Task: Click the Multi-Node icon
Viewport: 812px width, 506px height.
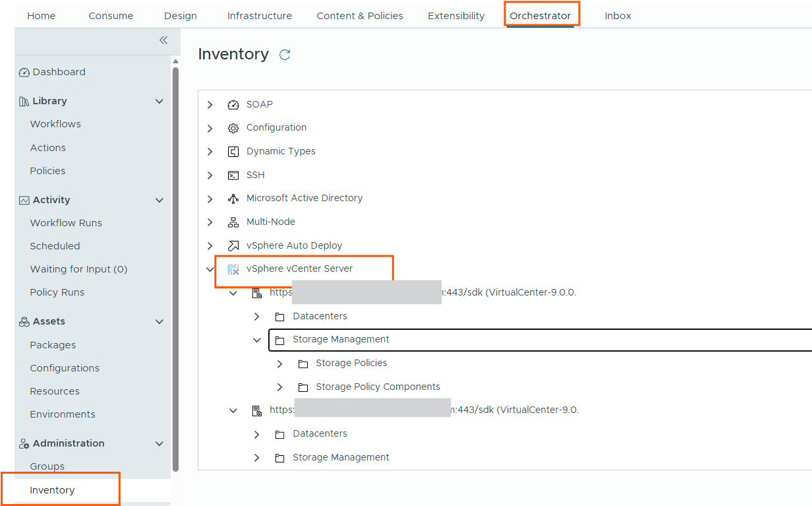Action: pyautogui.click(x=233, y=222)
